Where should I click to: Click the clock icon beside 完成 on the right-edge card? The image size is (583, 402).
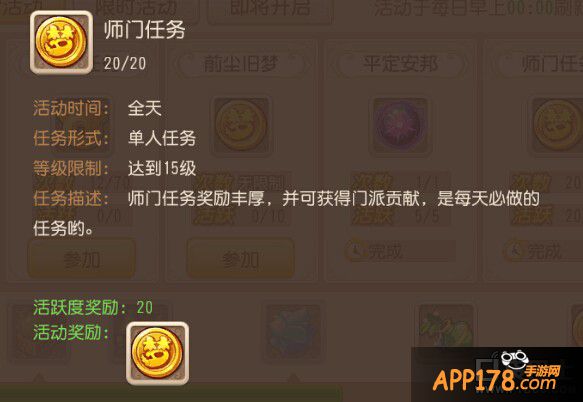click(x=514, y=250)
